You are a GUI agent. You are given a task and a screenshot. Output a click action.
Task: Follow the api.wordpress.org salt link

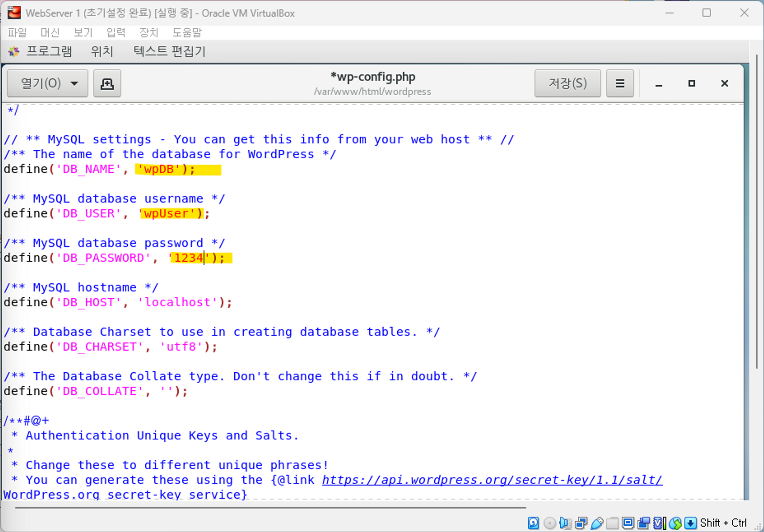click(x=492, y=480)
